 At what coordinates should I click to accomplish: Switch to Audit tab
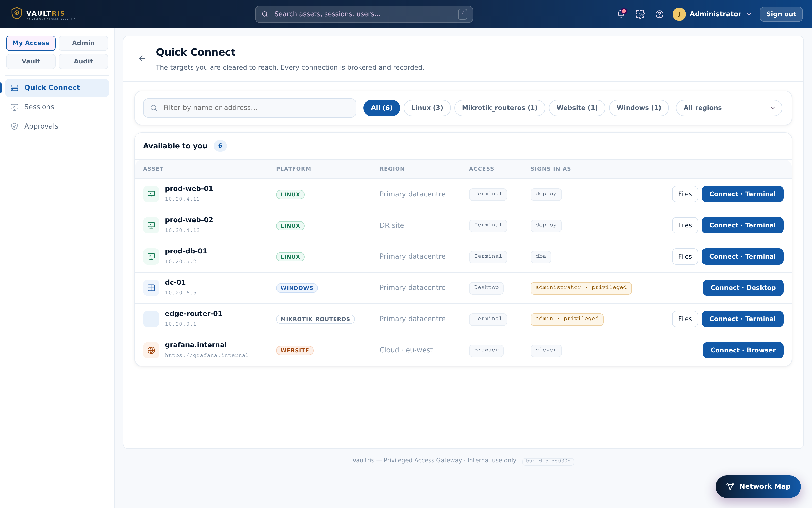pyautogui.click(x=83, y=61)
